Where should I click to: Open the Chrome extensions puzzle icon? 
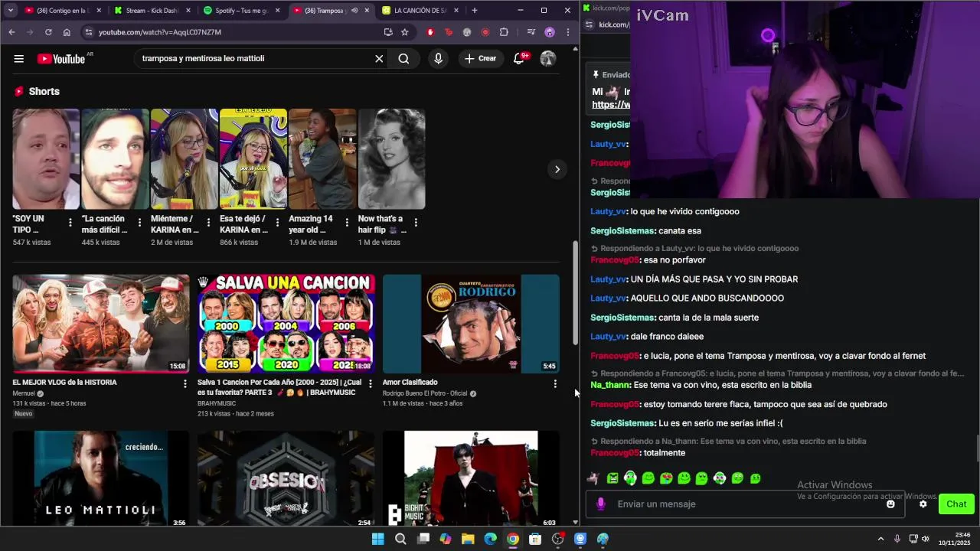pyautogui.click(x=504, y=32)
